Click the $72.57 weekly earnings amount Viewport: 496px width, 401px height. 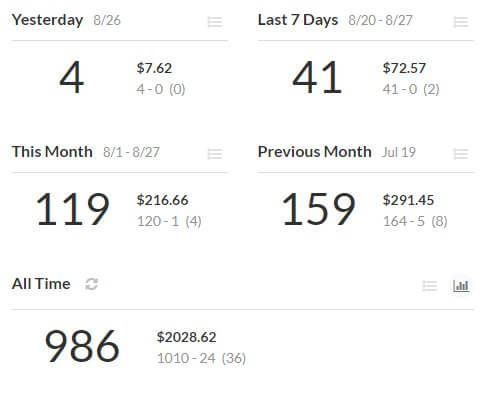[x=404, y=68]
